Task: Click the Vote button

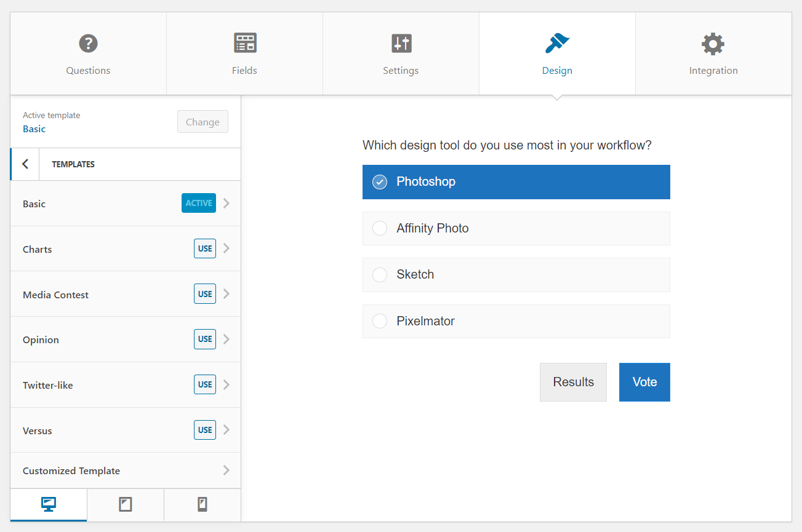Action: click(x=644, y=382)
